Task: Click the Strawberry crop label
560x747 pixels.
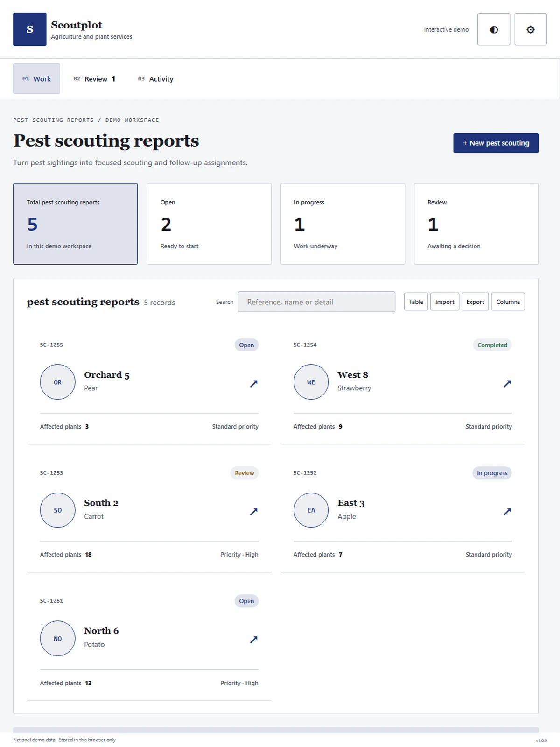Action: (x=354, y=388)
